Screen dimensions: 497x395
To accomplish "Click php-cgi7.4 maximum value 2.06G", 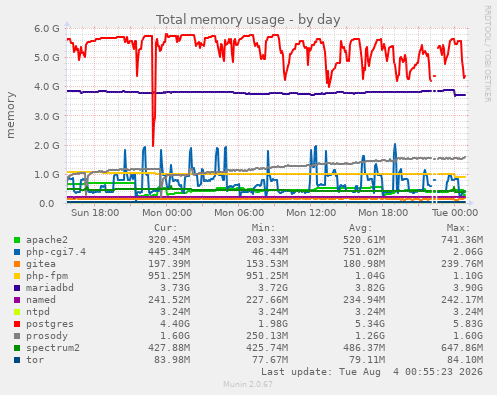I will (468, 252).
